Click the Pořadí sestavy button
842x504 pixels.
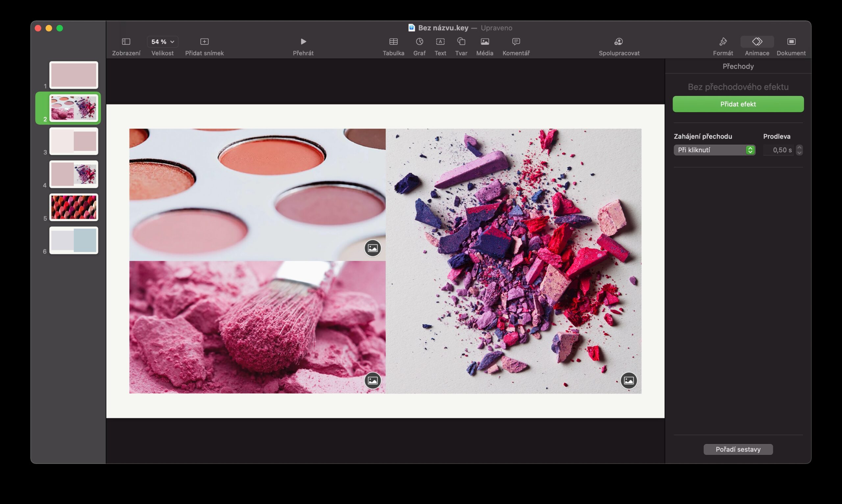[738, 449]
